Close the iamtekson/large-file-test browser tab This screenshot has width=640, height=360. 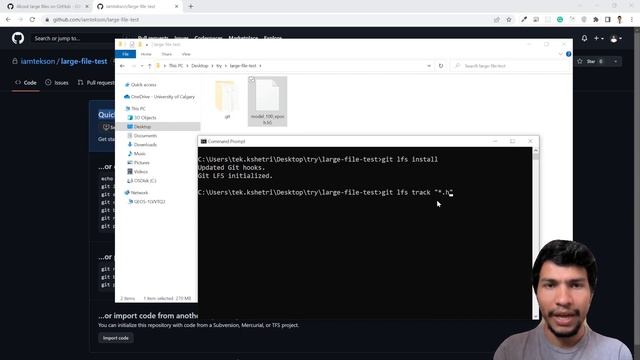point(176,7)
